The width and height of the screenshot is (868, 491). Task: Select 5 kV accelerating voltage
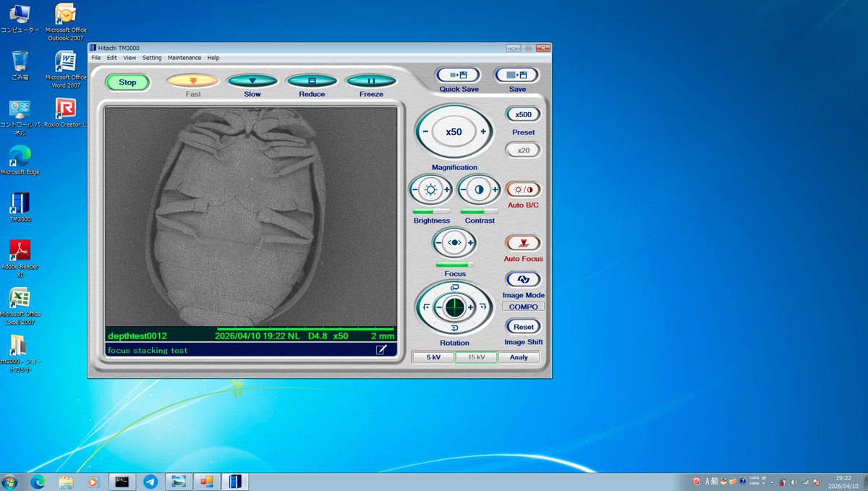(x=433, y=357)
